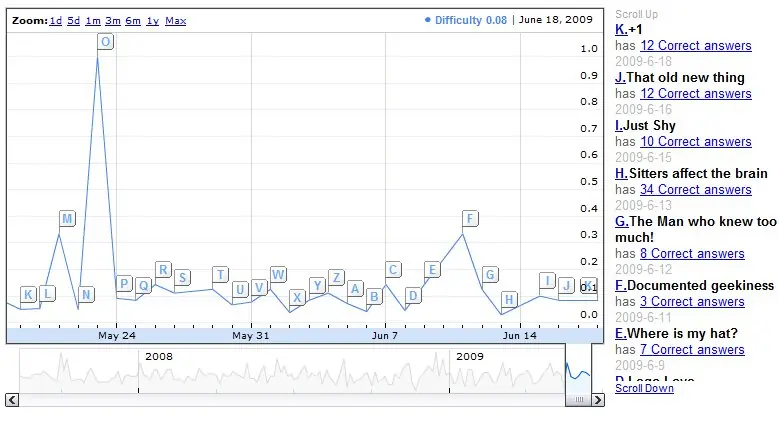Click the O marker flag at the peak
This screenshot has width=779, height=427.
click(106, 41)
